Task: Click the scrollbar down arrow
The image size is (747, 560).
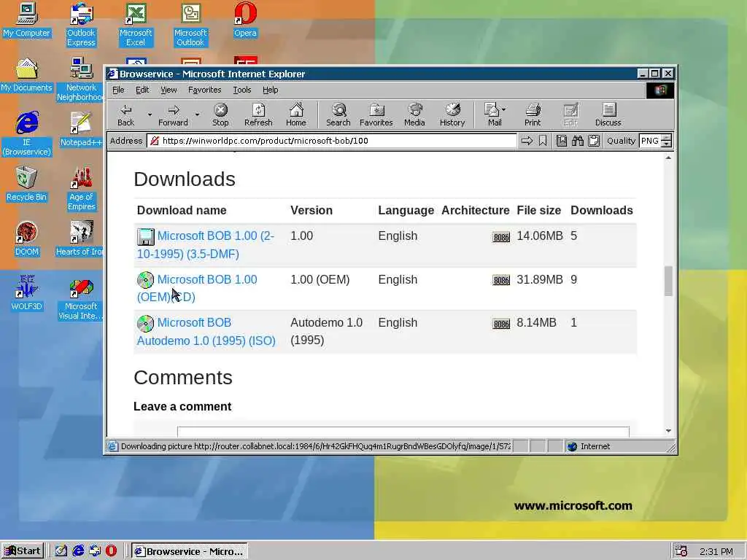Action: [668, 431]
